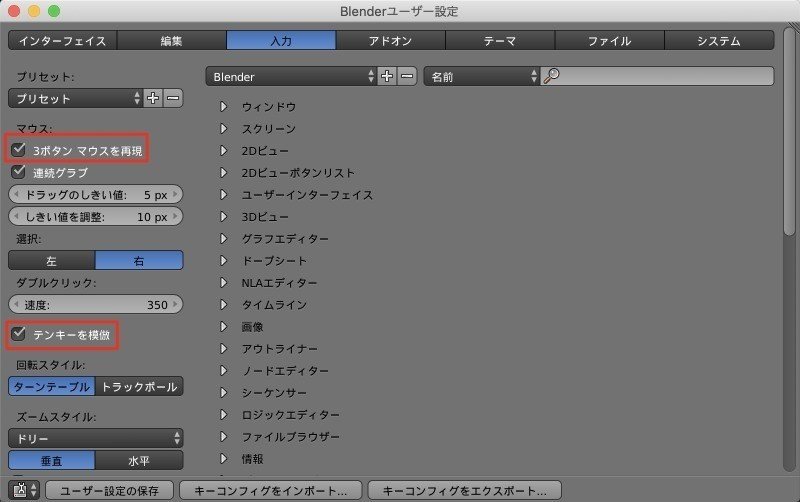Open the Blender keyconfig dropdown
This screenshot has width=800, height=502.
tap(291, 77)
